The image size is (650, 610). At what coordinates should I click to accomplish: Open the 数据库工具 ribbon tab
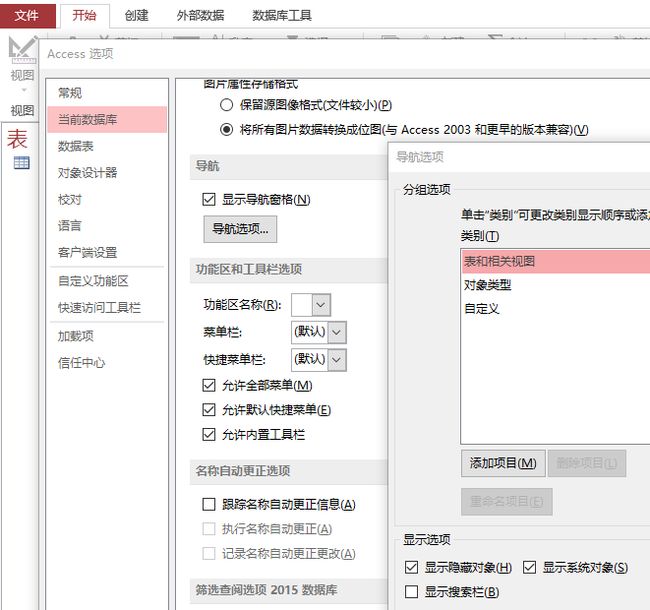point(282,16)
